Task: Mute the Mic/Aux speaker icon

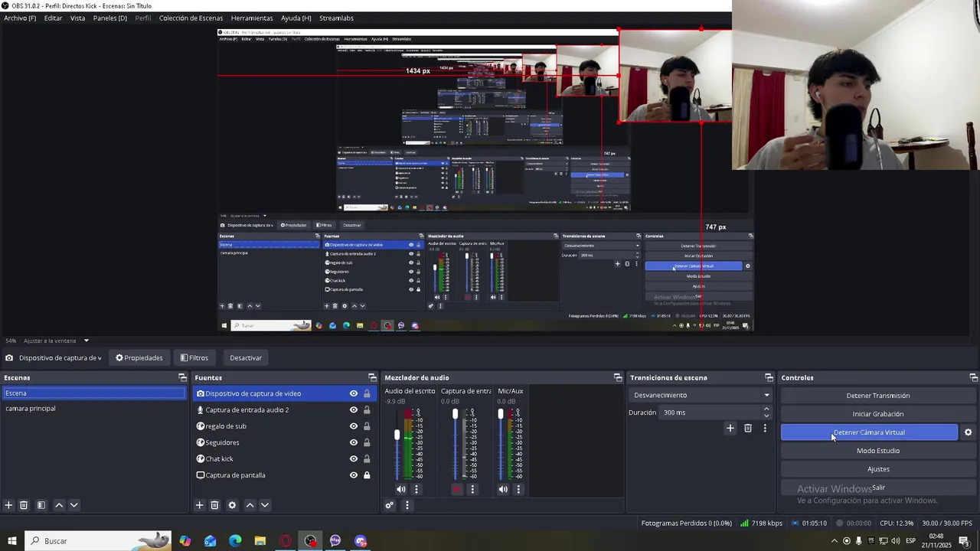Action: [x=503, y=489]
